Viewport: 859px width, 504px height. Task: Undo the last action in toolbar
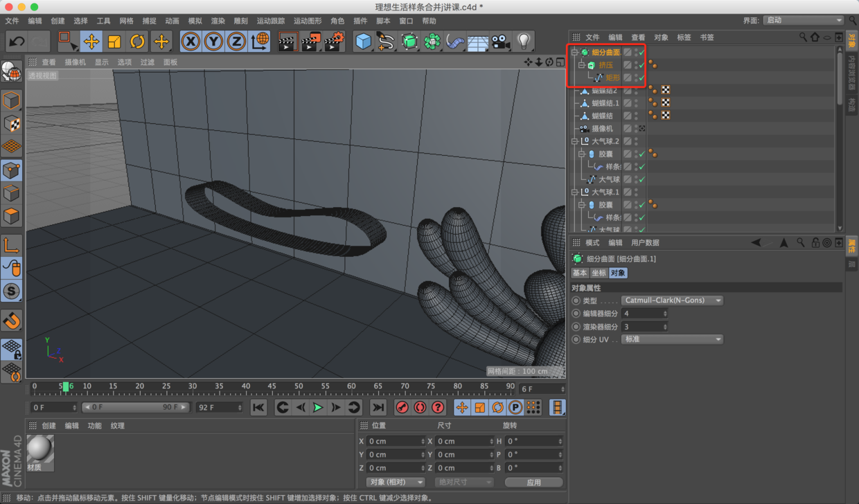click(16, 42)
